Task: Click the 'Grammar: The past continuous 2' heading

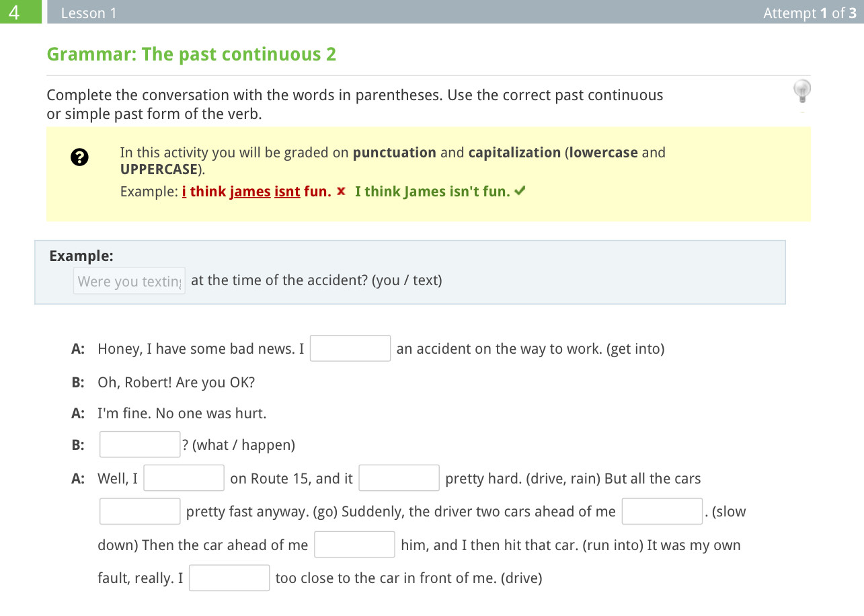Action: [x=192, y=54]
